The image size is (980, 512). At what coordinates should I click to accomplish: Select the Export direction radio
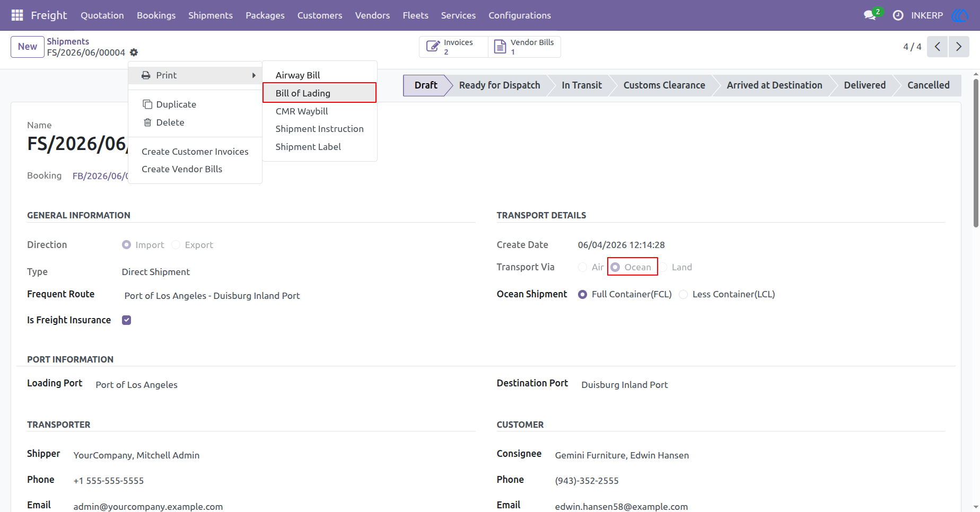click(176, 245)
